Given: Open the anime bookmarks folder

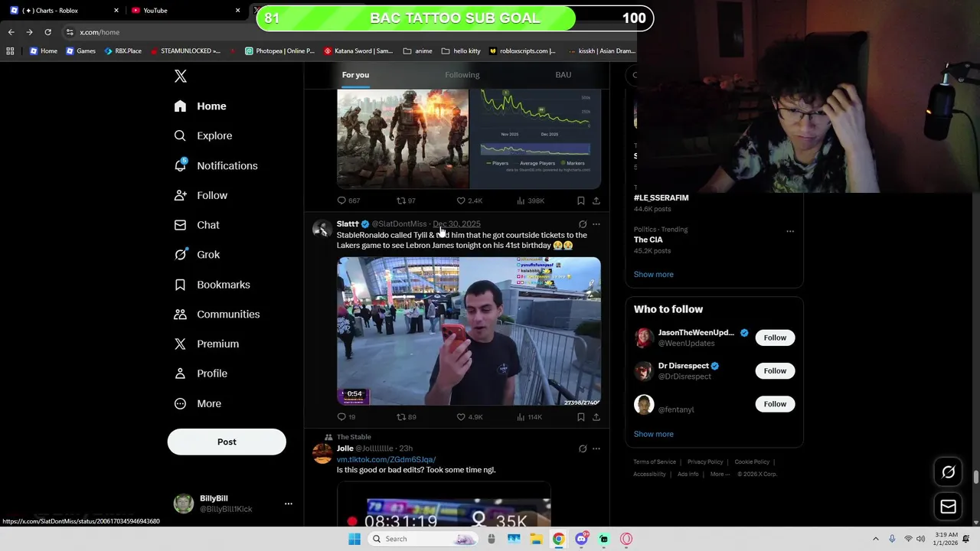Looking at the screenshot, I should tap(417, 51).
